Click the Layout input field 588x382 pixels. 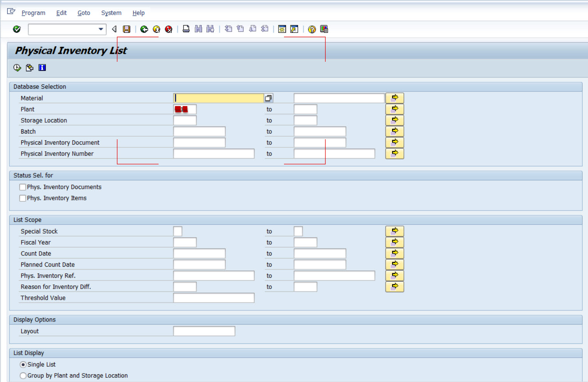click(204, 331)
